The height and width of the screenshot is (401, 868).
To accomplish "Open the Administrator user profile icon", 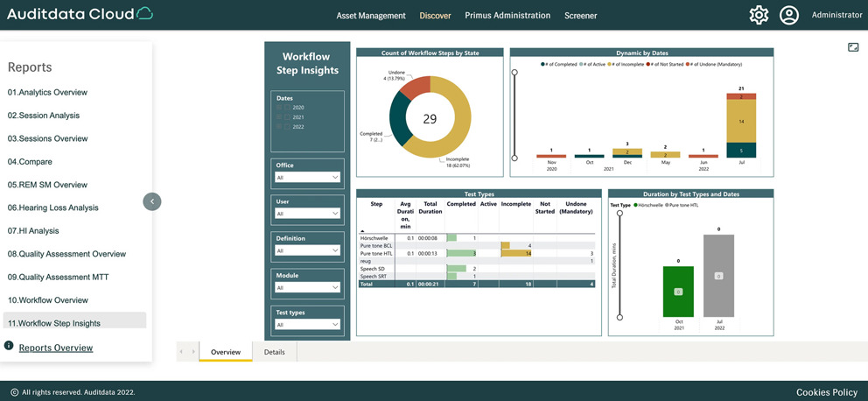I will pyautogui.click(x=789, y=15).
